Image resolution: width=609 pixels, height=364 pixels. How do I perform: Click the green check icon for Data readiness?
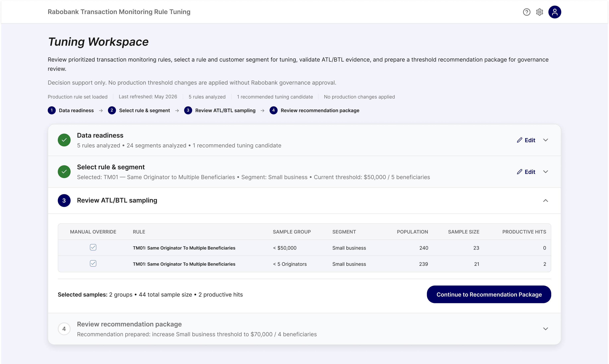(x=64, y=140)
